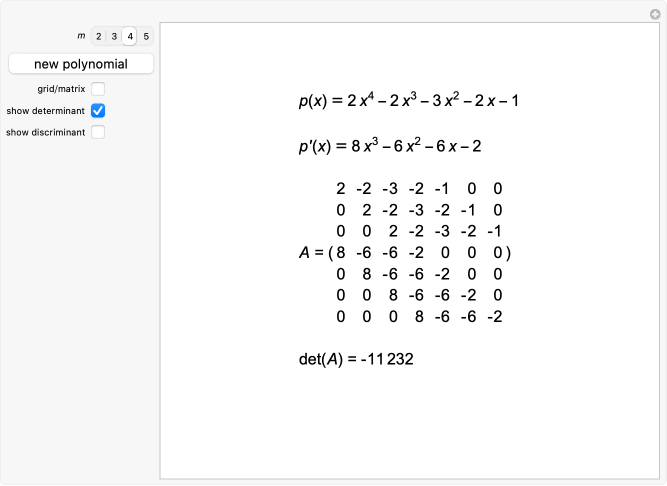Click the 'grid/matrix' label text
Image resolution: width=667 pixels, height=486 pixels.
point(63,89)
